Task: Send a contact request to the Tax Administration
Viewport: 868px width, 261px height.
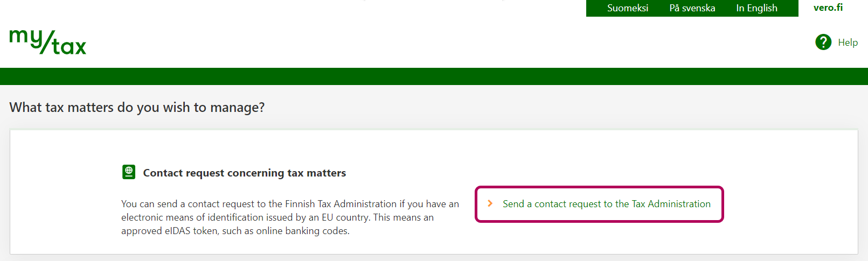Action: (x=606, y=204)
